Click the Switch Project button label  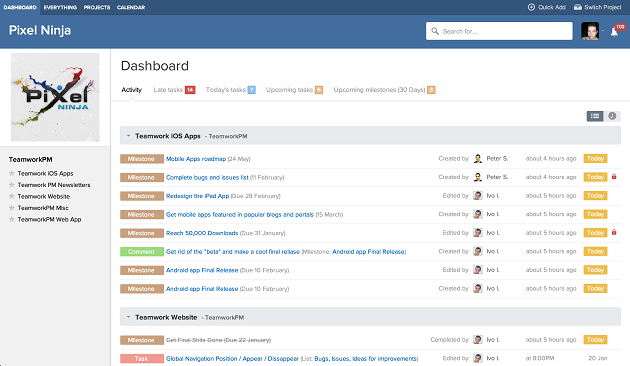click(603, 7)
